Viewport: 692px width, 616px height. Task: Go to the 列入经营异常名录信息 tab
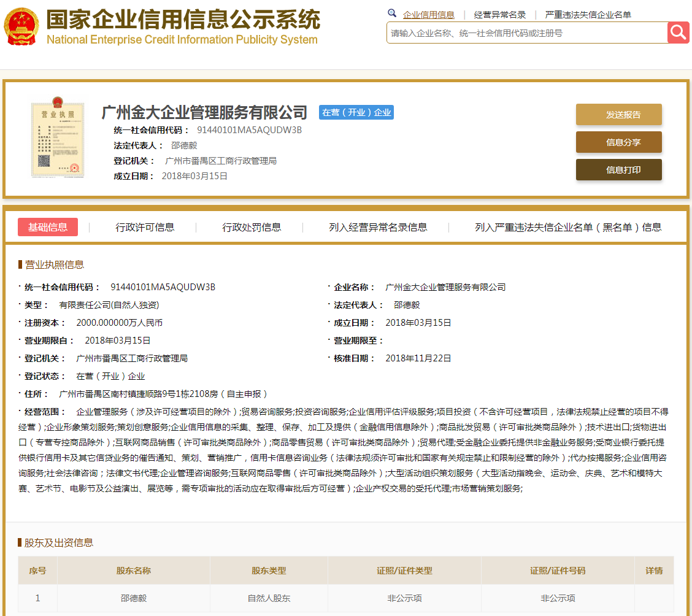[x=378, y=227]
